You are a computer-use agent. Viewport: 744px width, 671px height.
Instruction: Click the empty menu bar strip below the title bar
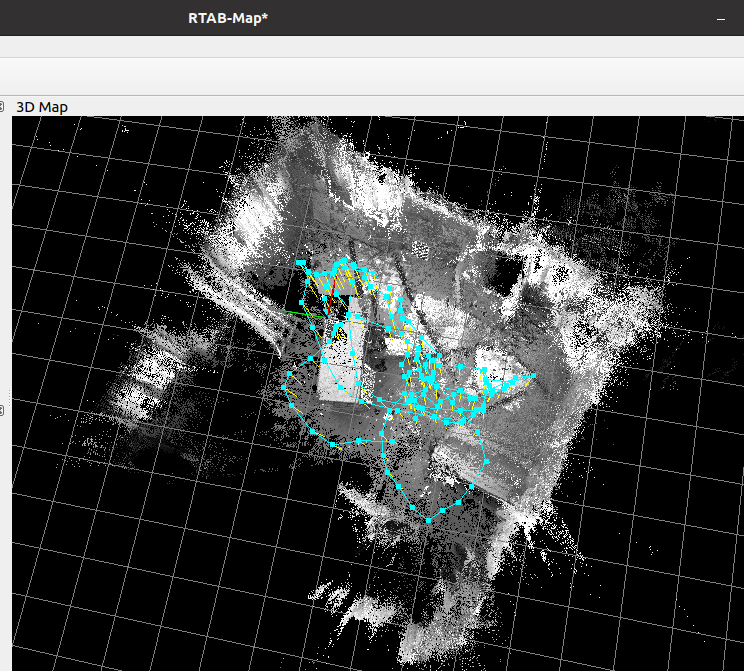(x=372, y=46)
